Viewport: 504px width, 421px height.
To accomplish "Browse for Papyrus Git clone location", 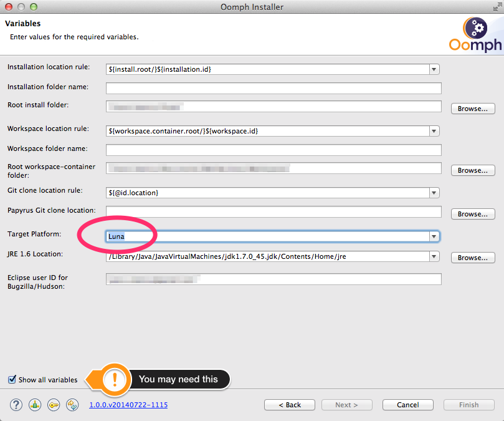I will [x=473, y=214].
